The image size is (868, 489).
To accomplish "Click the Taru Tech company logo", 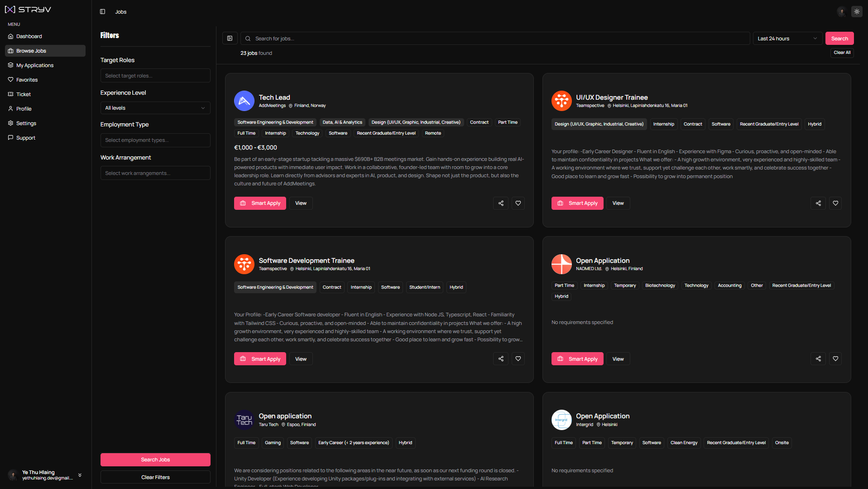I will [244, 420].
